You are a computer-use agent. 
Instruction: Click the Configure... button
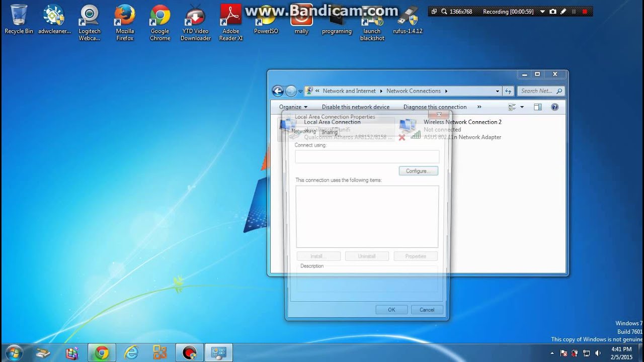(x=419, y=171)
